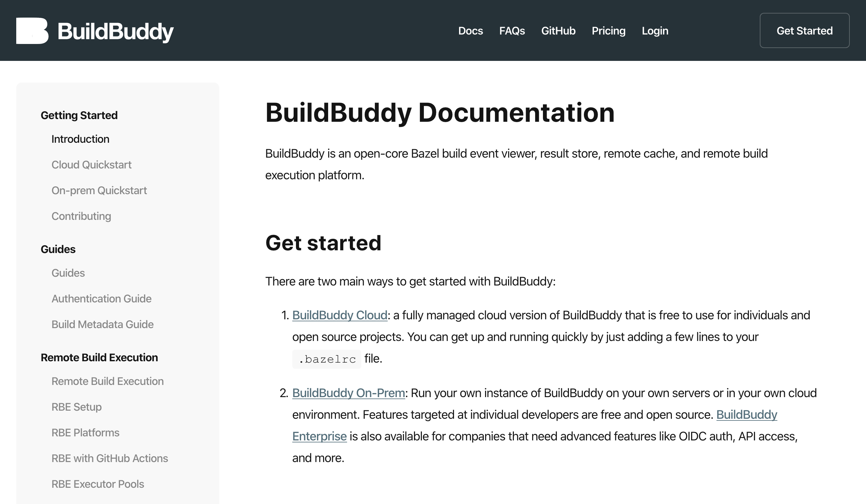Image resolution: width=866 pixels, height=504 pixels.
Task: Click 'There are two main ways' sentence
Action: (410, 281)
